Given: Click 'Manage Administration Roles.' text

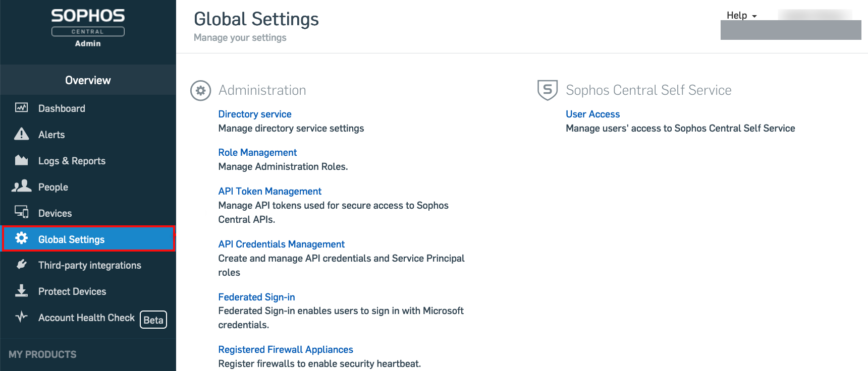Looking at the screenshot, I should [283, 167].
